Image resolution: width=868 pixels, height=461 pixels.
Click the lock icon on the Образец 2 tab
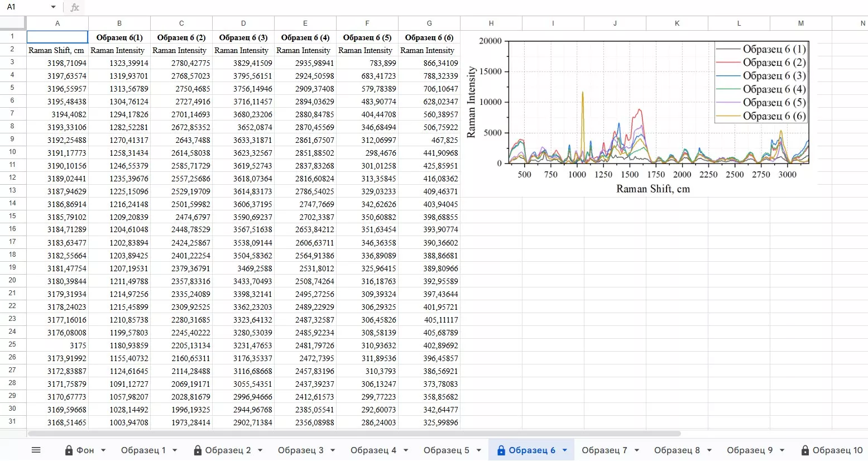coord(198,450)
